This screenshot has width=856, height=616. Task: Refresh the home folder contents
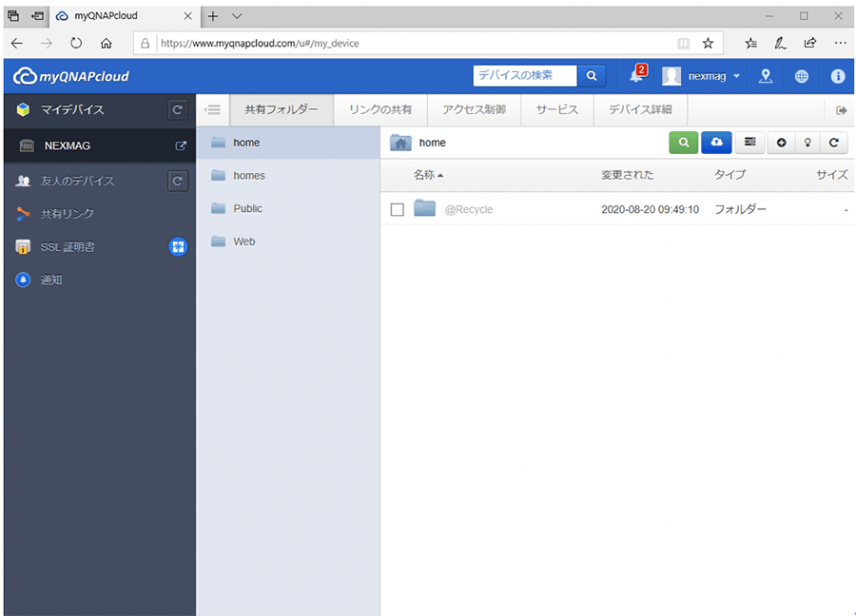pyautogui.click(x=833, y=143)
